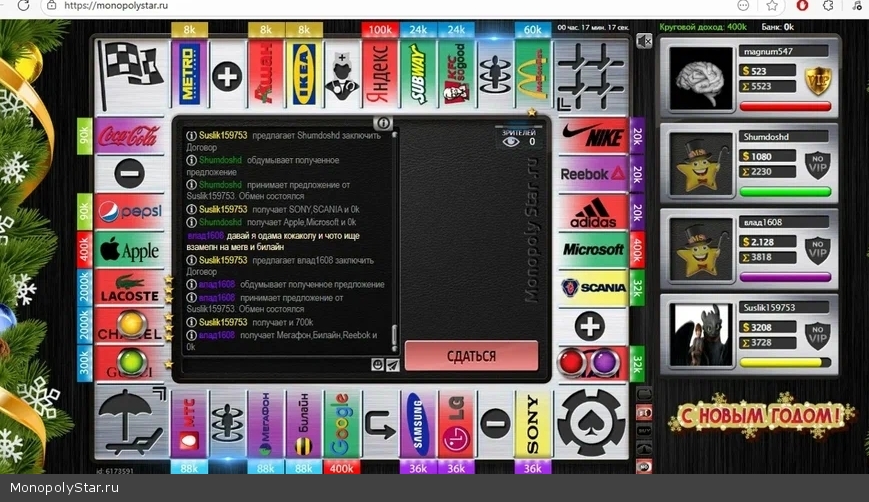Select the METRO property cell
The width and height of the screenshot is (869, 502).
point(188,75)
